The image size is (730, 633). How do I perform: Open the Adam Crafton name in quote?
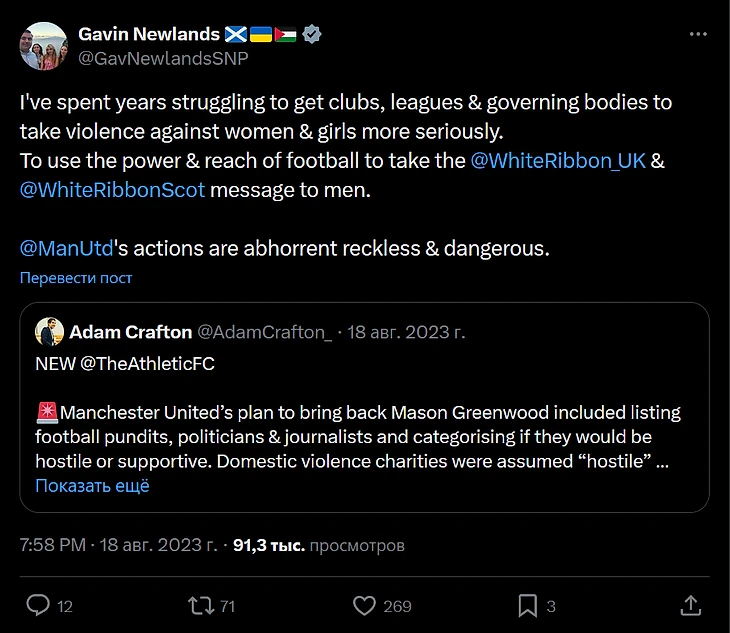coord(130,332)
